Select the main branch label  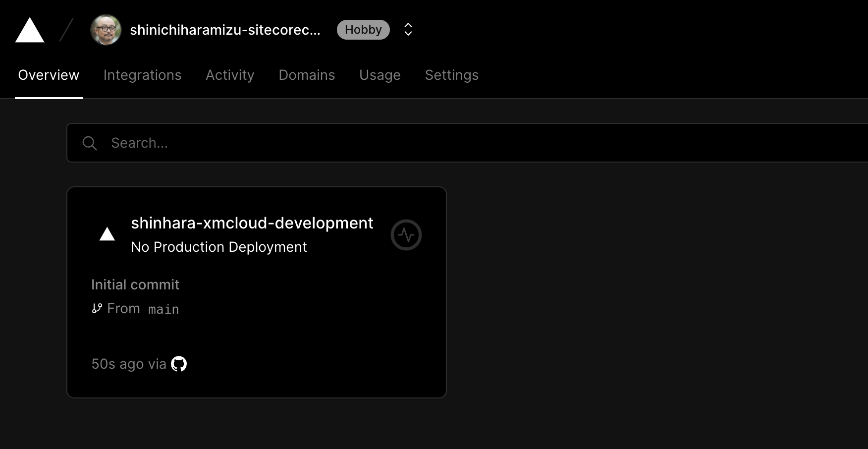(163, 309)
